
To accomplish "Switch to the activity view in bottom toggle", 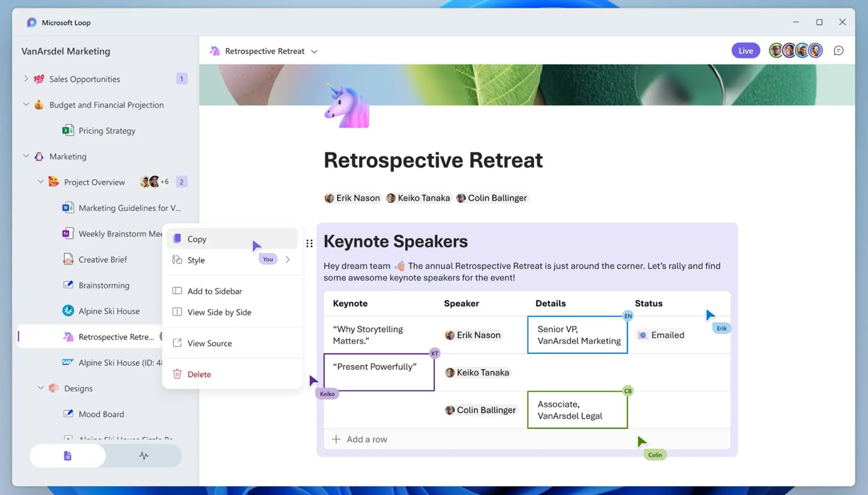I will (x=144, y=456).
